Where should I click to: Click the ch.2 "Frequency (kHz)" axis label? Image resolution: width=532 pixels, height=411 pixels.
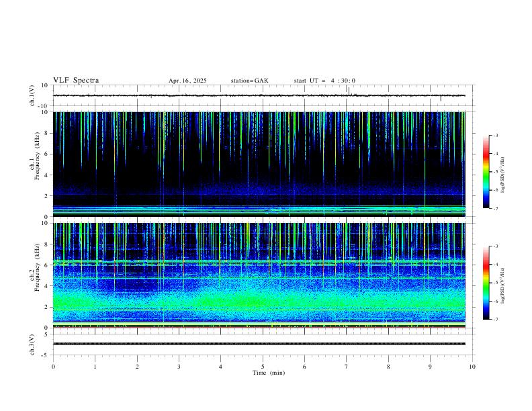coord(37,267)
